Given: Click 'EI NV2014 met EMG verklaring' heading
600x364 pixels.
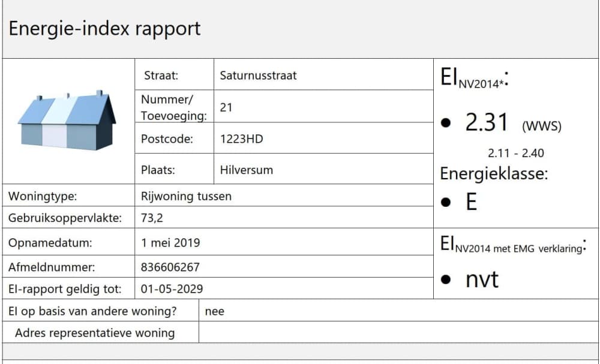Looking at the screenshot, I should coord(513,245).
